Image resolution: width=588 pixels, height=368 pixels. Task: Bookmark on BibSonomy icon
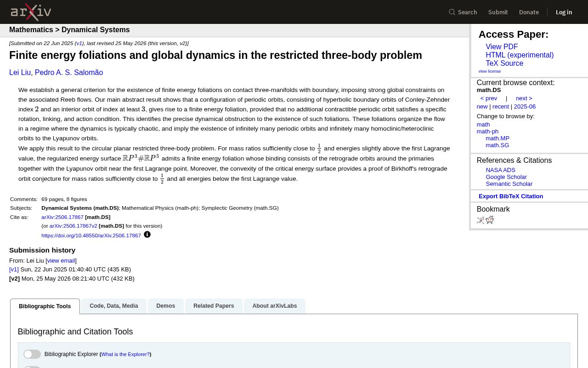pyautogui.click(x=481, y=220)
